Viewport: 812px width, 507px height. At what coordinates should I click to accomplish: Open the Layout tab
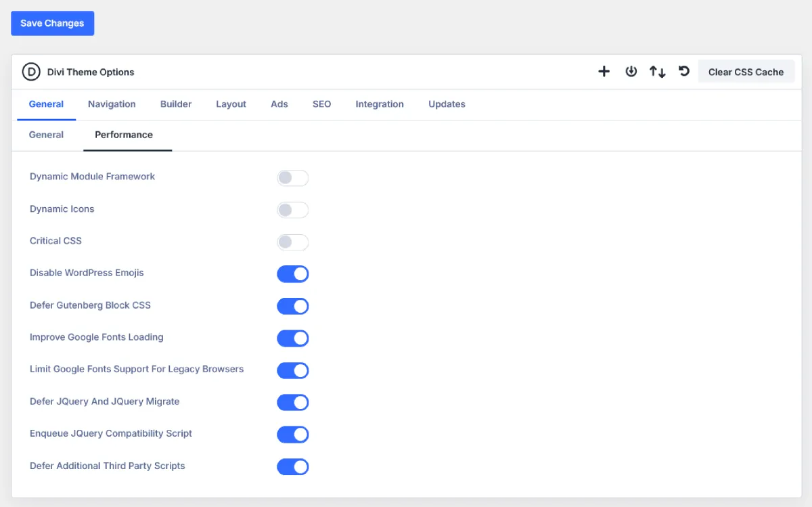click(x=231, y=104)
